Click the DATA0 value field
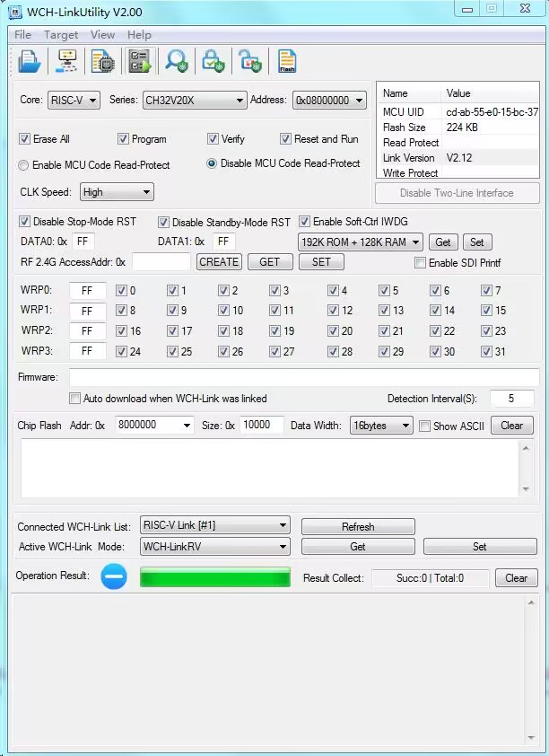The height and width of the screenshot is (756, 549). pyautogui.click(x=83, y=241)
